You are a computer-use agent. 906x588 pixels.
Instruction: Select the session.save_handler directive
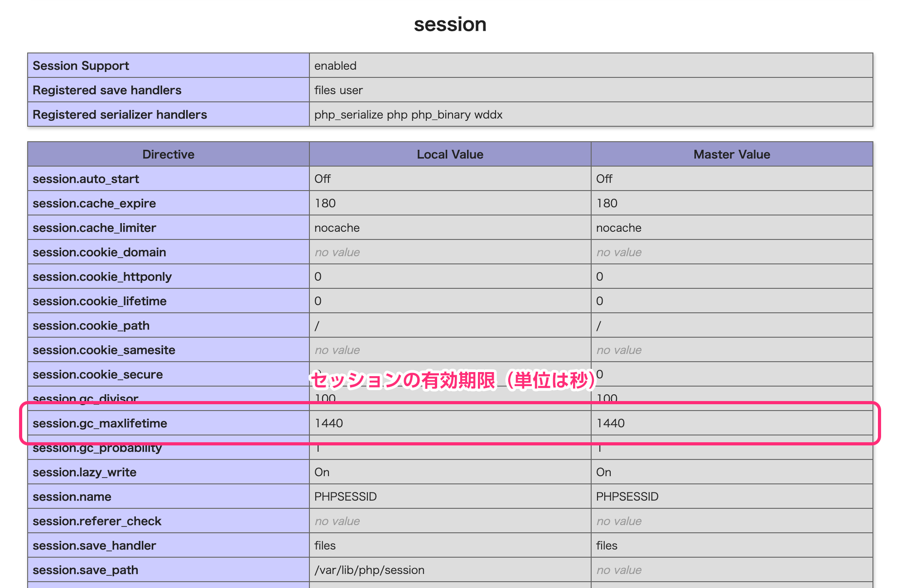click(94, 545)
